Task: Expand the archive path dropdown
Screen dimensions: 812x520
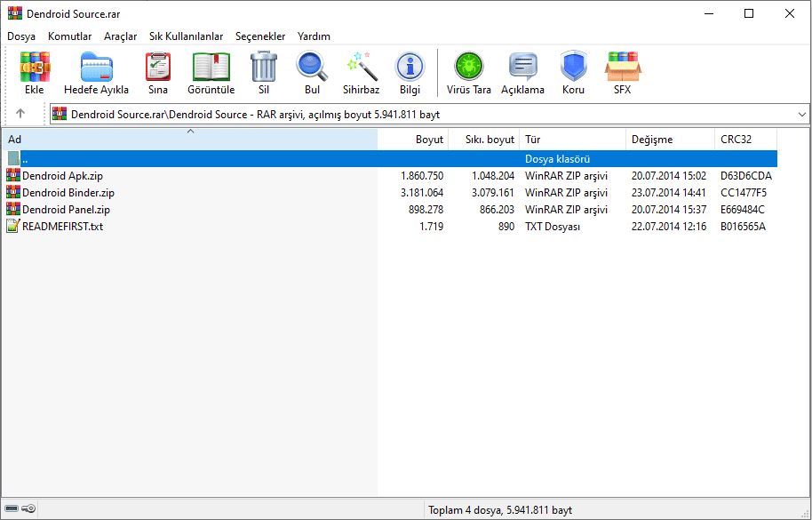Action: (801, 115)
